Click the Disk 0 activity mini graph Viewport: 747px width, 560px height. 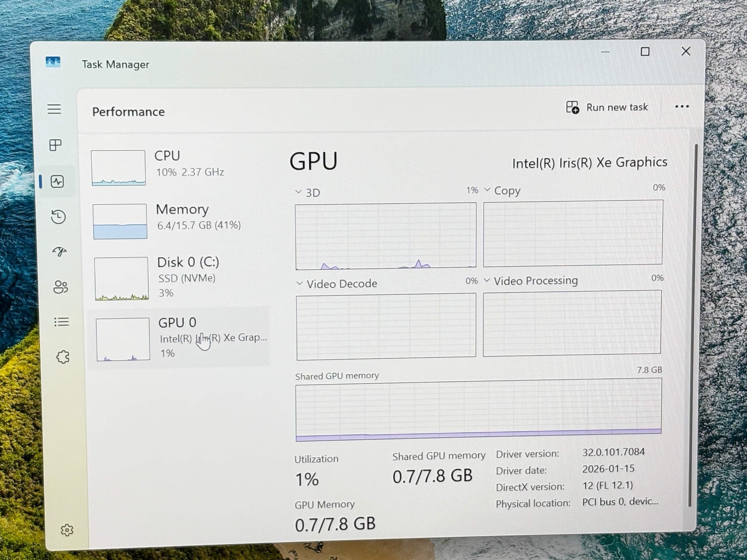pyautogui.click(x=121, y=279)
